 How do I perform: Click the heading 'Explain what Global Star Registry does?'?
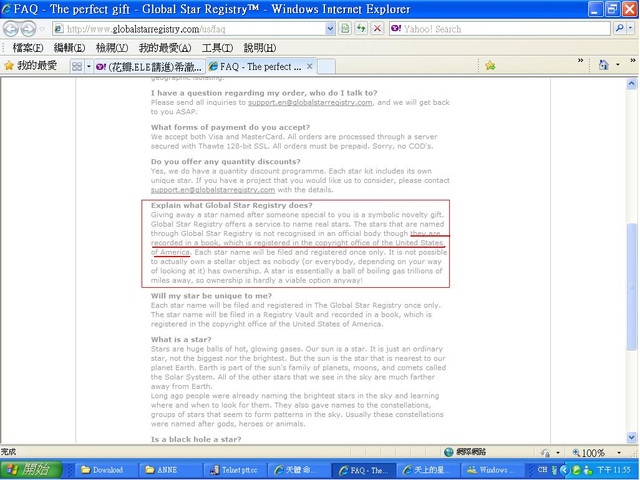(x=231, y=205)
